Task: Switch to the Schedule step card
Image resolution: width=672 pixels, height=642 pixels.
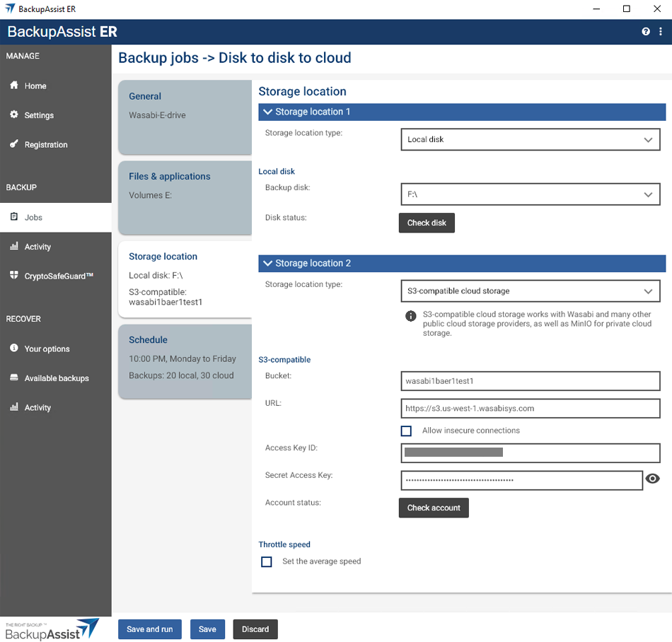Action: coord(185,361)
